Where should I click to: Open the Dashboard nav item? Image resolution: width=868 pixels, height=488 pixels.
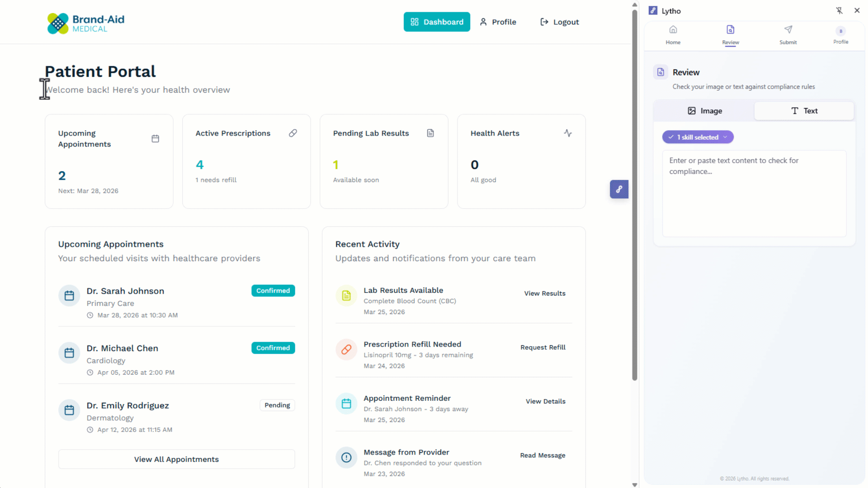coord(437,22)
